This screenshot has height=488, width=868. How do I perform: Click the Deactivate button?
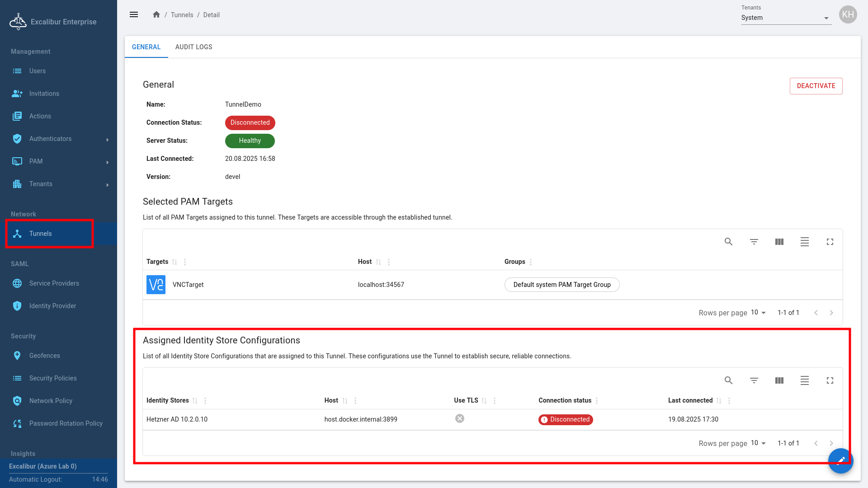[816, 86]
